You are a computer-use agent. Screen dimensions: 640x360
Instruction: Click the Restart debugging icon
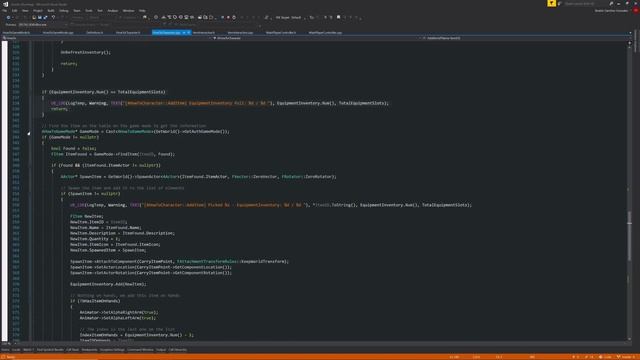pyautogui.click(x=234, y=18)
